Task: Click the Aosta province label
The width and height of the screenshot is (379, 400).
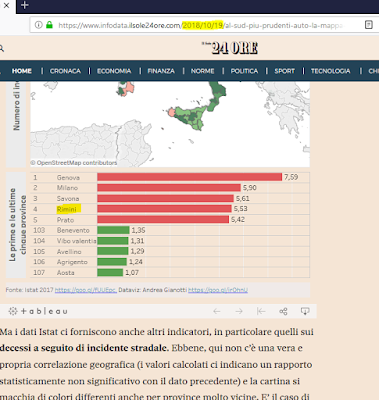Action: point(65,273)
